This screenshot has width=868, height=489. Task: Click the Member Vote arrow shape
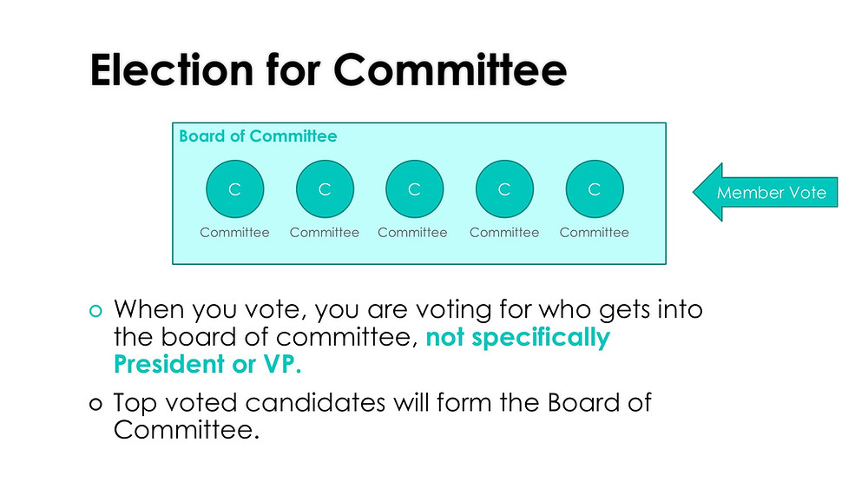click(x=765, y=192)
